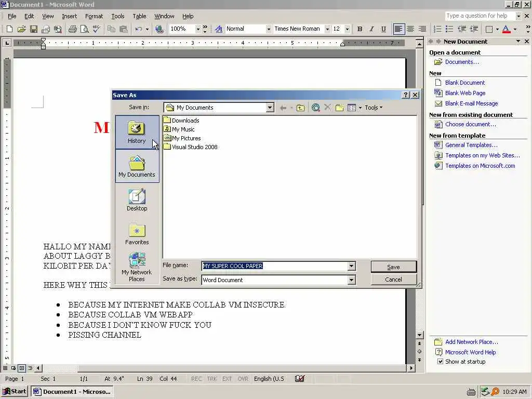Create New Folder in Save As dialog
Viewport: 532px width, 399px height.
(x=340, y=108)
